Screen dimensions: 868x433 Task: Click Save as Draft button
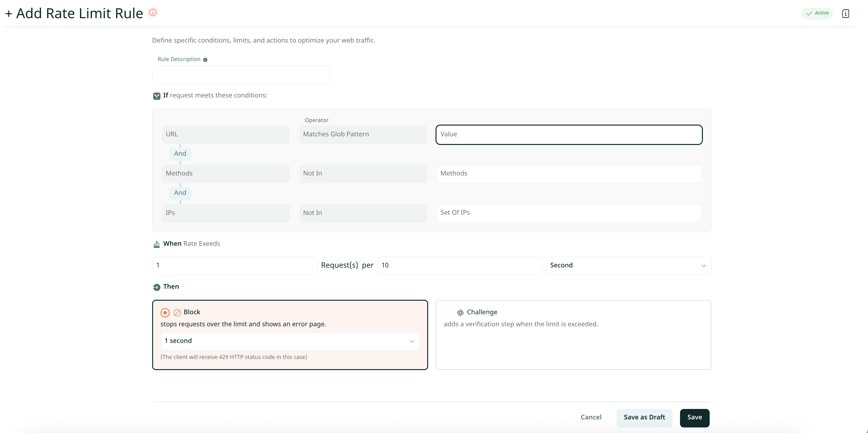tap(644, 418)
